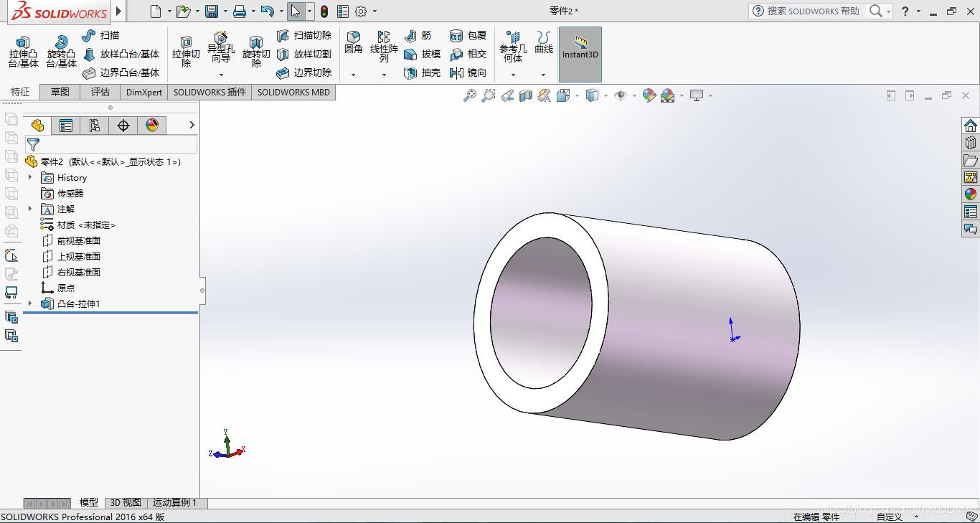Choose the Swept Boss (扫描) tool
This screenshot has height=523, width=980.
click(x=100, y=35)
